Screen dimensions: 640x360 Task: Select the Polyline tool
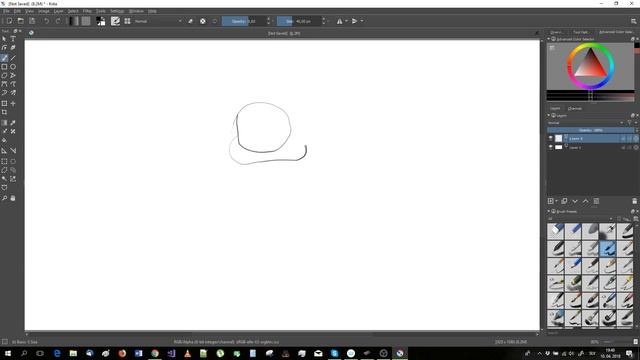[13, 76]
